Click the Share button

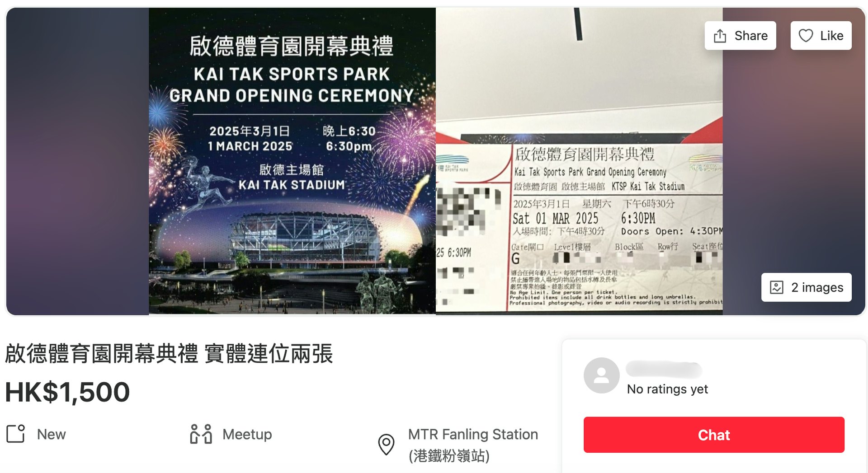[x=740, y=36]
